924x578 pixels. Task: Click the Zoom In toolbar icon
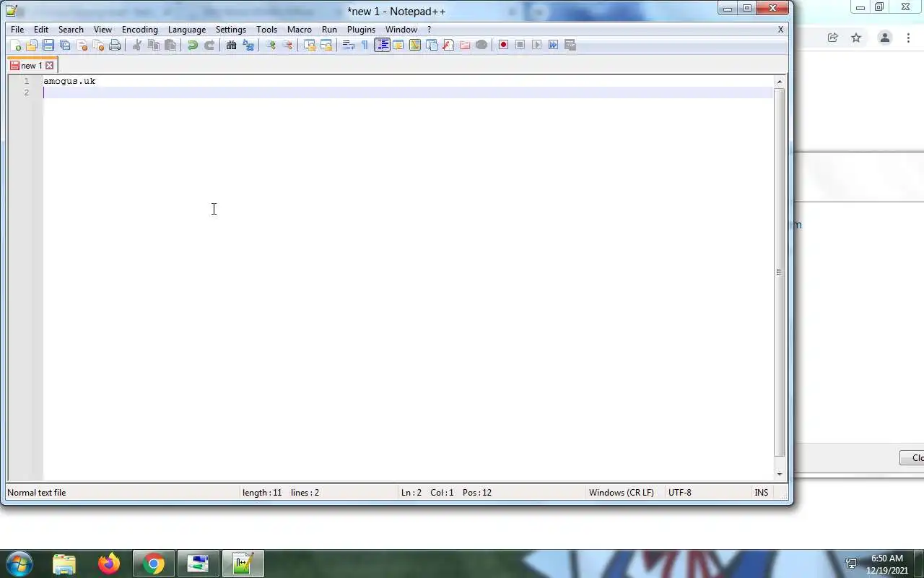(270, 45)
